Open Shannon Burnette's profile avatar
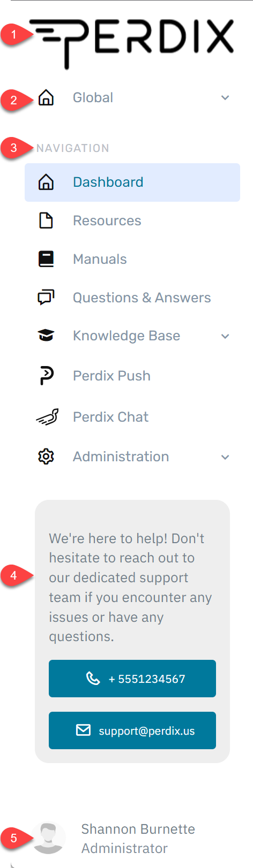 (x=49, y=838)
